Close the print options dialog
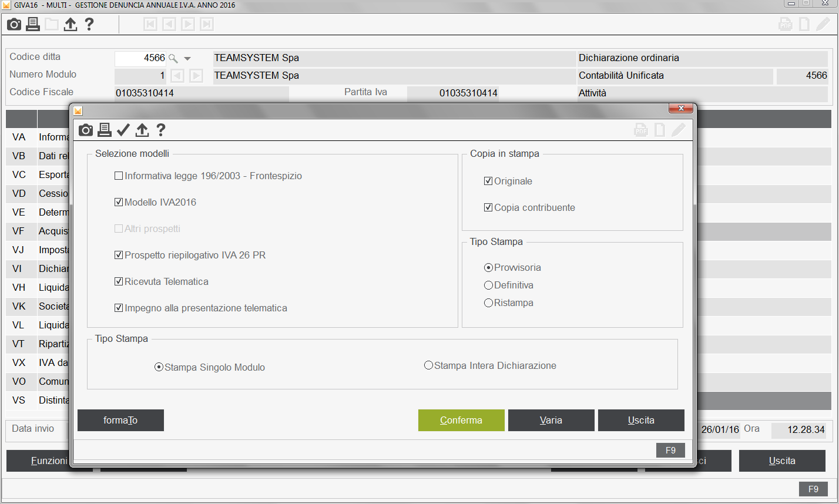 (681, 109)
